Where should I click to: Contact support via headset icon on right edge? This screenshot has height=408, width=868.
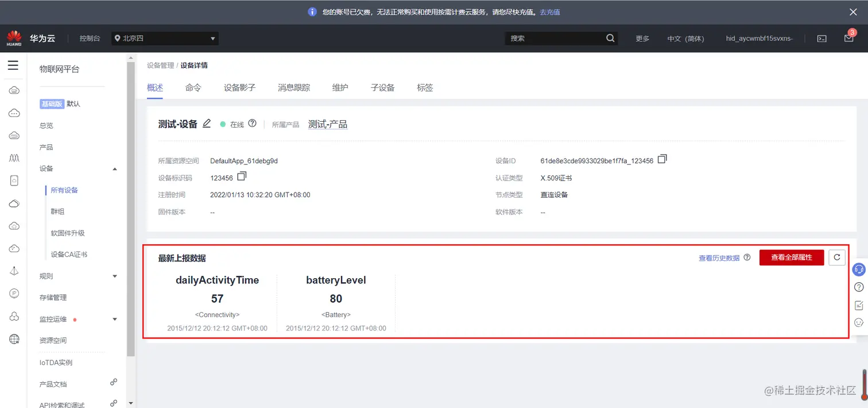pyautogui.click(x=859, y=270)
